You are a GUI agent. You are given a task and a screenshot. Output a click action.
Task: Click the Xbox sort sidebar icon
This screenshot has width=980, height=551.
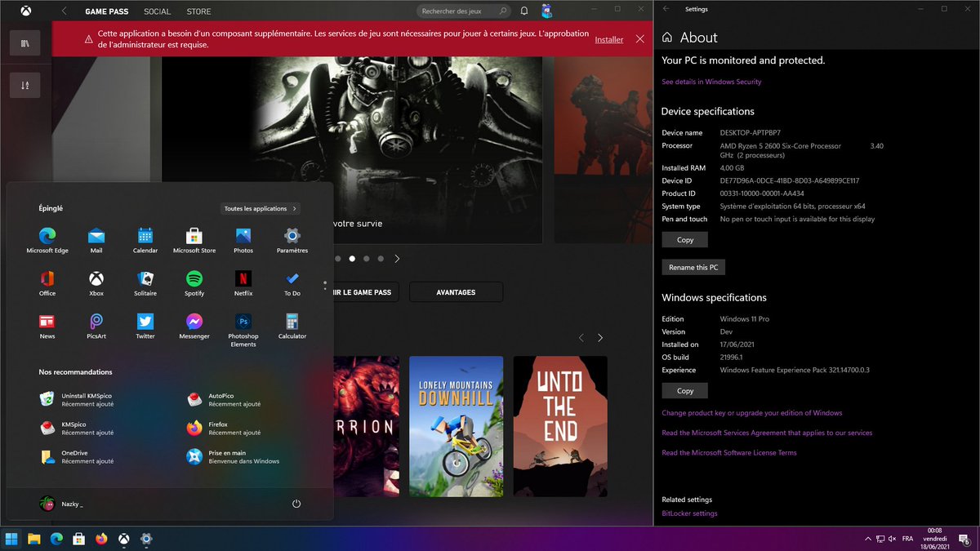tap(24, 84)
